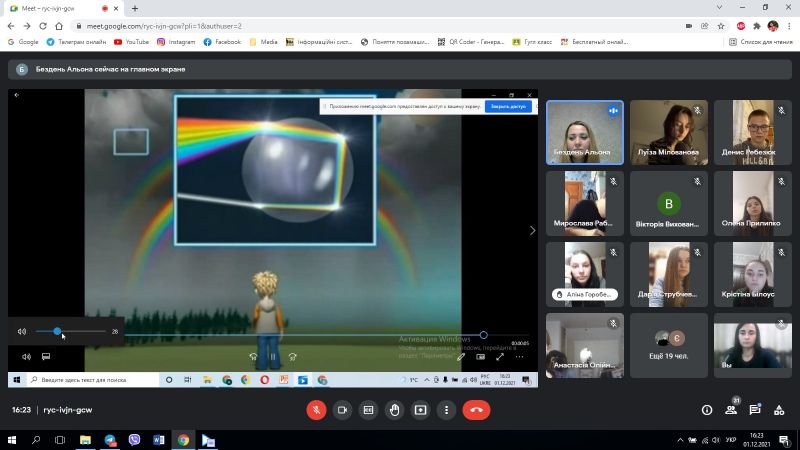Click the speaker icon beside volume slider
Screen dimensions: 800x450
coord(22,331)
